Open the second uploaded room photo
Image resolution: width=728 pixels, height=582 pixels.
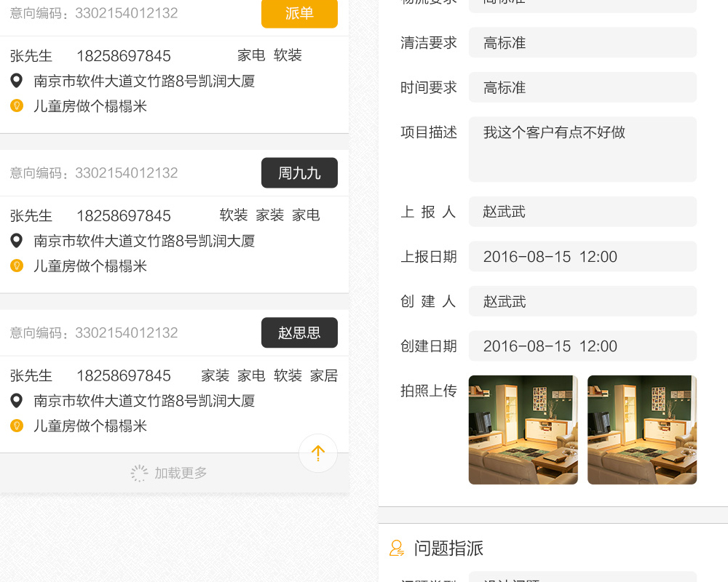642,430
